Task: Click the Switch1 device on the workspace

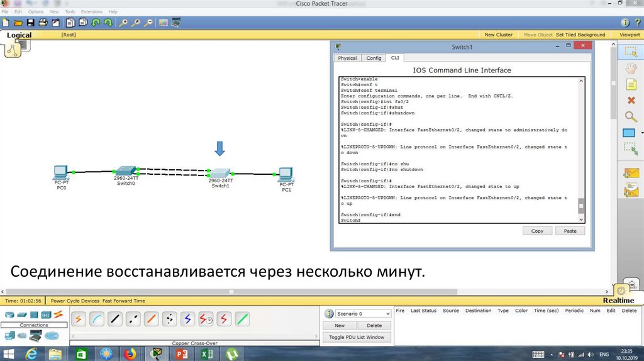Action: coord(220,173)
